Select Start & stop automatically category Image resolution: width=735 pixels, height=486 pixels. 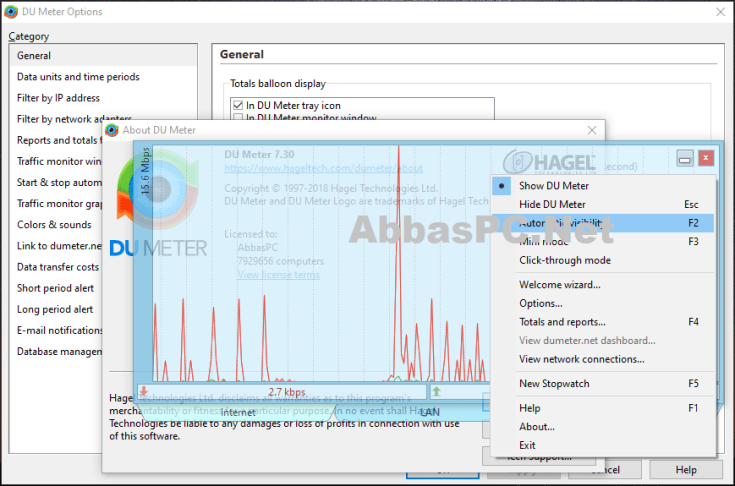tap(59, 182)
